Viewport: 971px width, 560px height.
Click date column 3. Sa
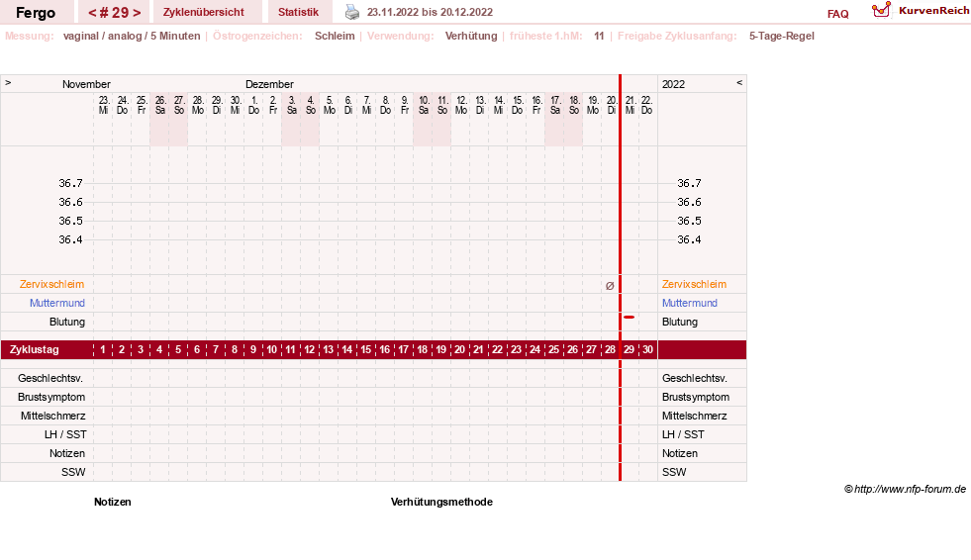[292, 105]
